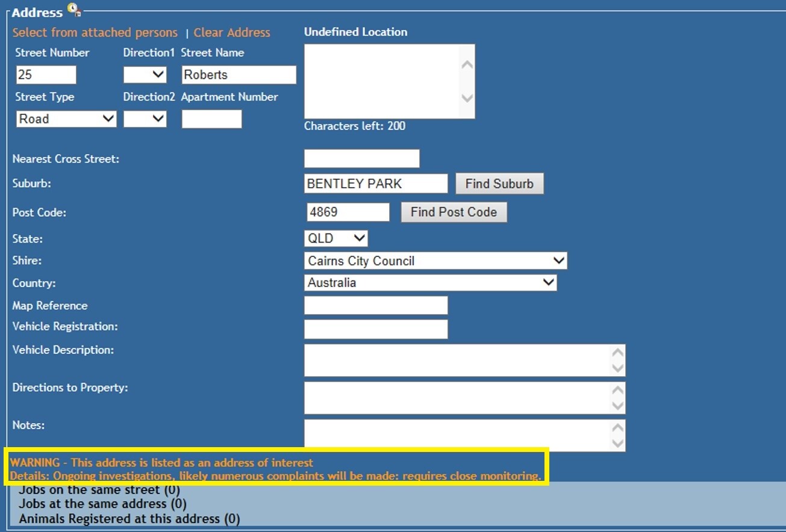Click the Directions to Property text area
The height and width of the screenshot is (532, 786).
click(x=458, y=398)
